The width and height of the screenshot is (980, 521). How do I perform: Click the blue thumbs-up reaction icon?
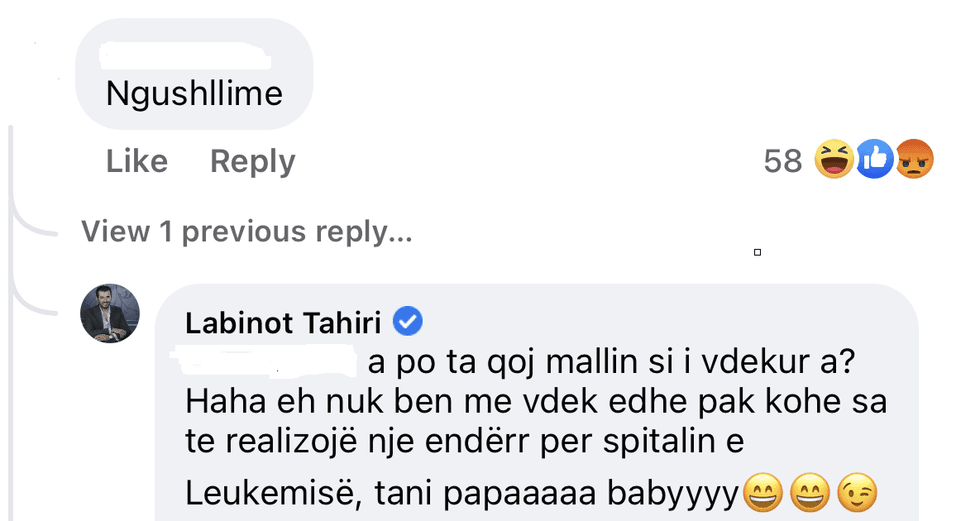click(873, 160)
